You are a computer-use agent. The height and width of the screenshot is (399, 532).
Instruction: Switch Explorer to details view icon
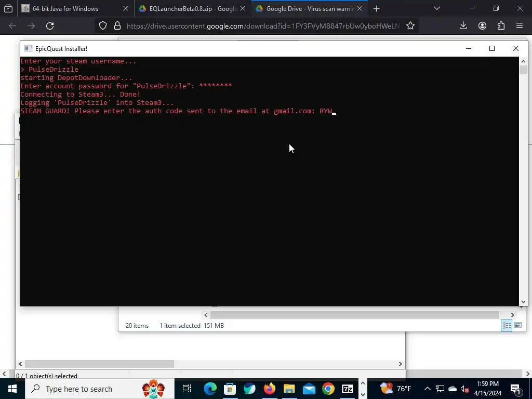[507, 325]
